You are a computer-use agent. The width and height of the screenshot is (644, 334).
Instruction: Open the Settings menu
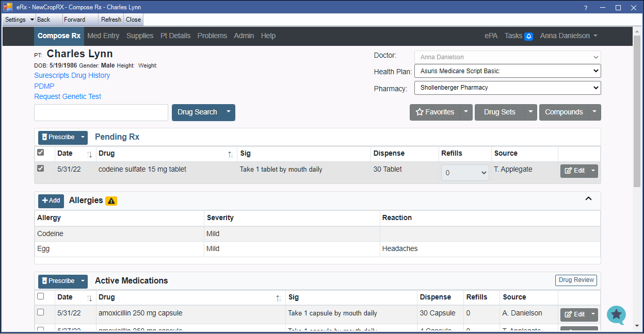click(19, 20)
